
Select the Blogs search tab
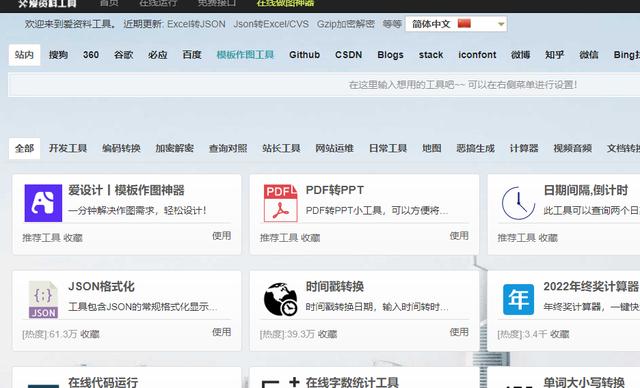pos(390,55)
